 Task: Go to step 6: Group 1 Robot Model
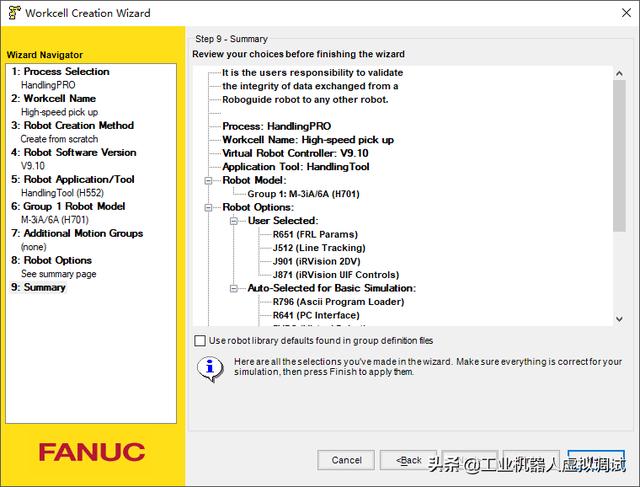[68, 206]
